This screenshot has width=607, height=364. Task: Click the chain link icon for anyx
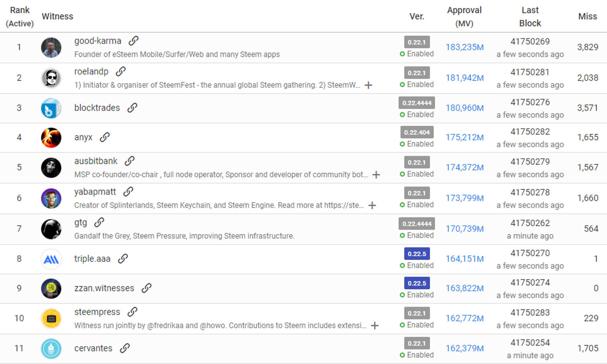click(105, 138)
